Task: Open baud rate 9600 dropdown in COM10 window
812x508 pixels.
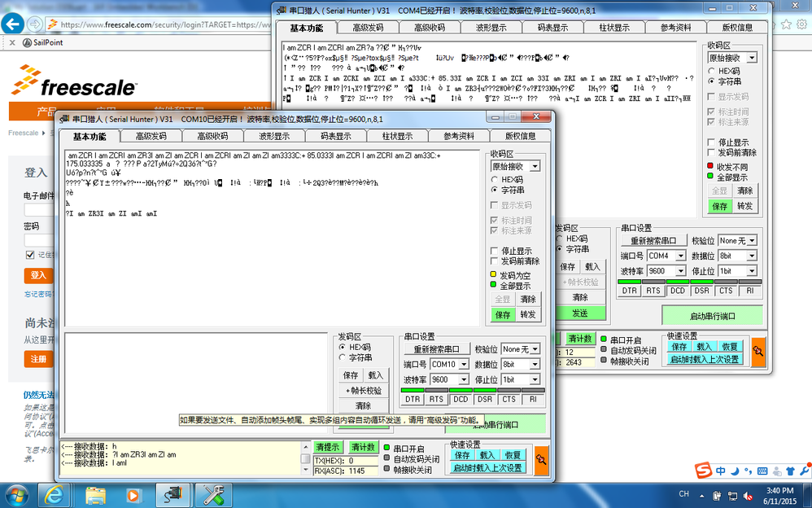Action: [x=464, y=379]
